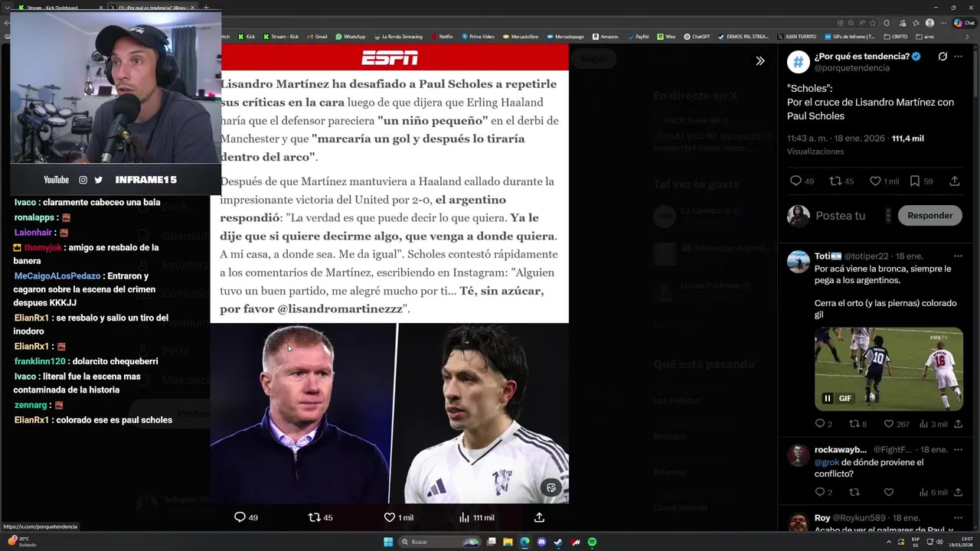Open a new browser tab with plus button

[206, 8]
